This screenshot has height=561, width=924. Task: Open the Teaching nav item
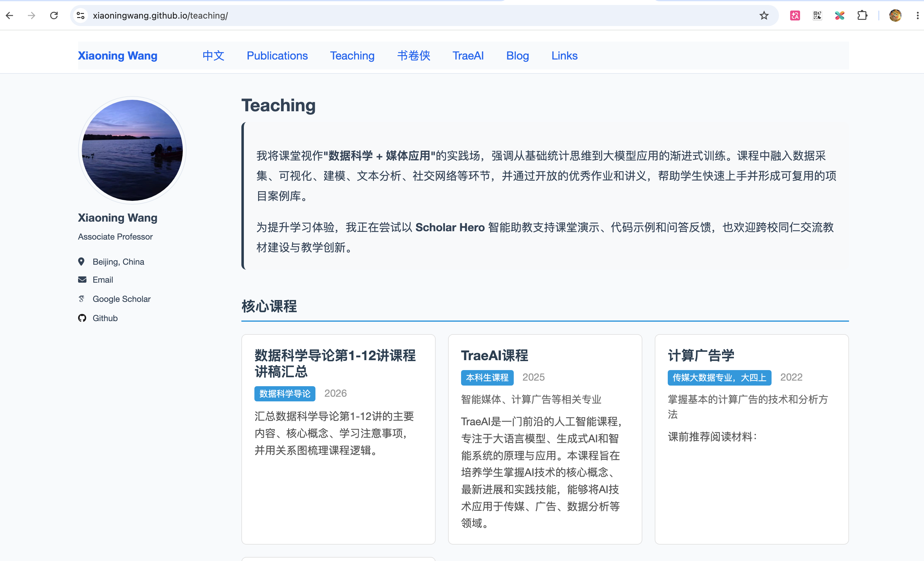click(352, 55)
